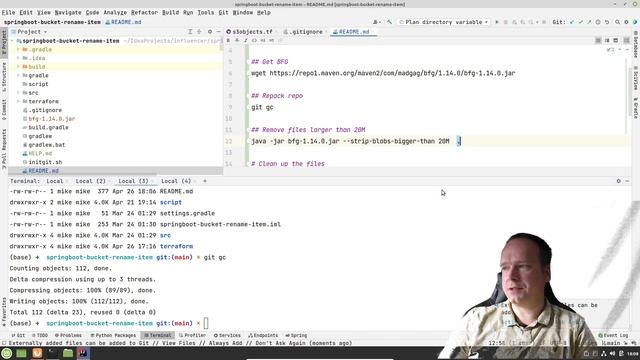Screen dimensions: 640x360
Task: Click the Build project hammer icon
Action: point(389,22)
